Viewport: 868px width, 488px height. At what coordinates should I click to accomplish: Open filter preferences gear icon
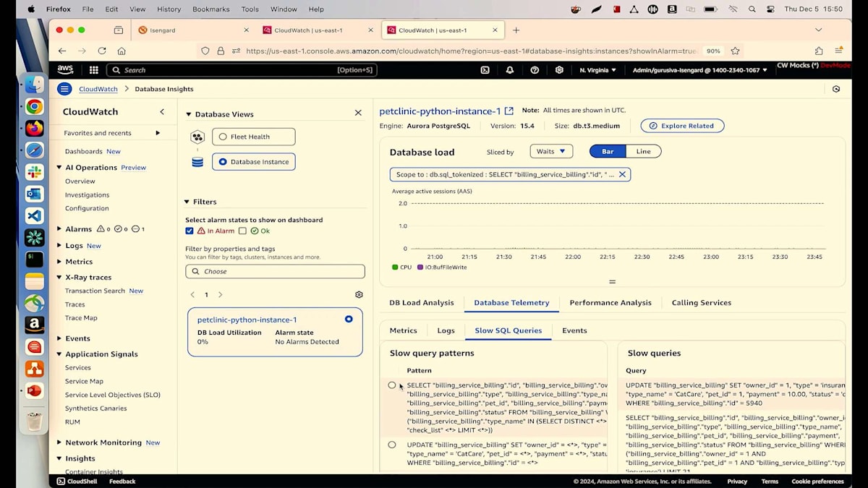tap(359, 295)
